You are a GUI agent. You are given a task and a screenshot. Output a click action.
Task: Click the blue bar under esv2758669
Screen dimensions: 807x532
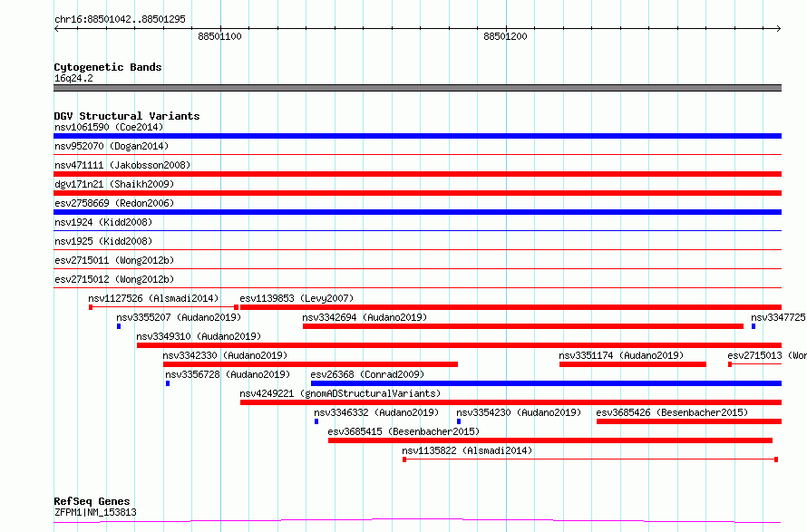[x=417, y=212]
